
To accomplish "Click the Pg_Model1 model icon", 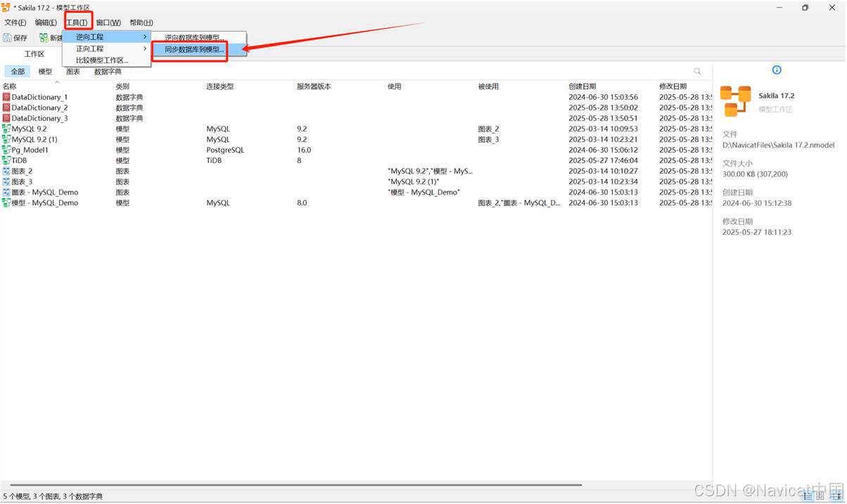I will pos(6,150).
